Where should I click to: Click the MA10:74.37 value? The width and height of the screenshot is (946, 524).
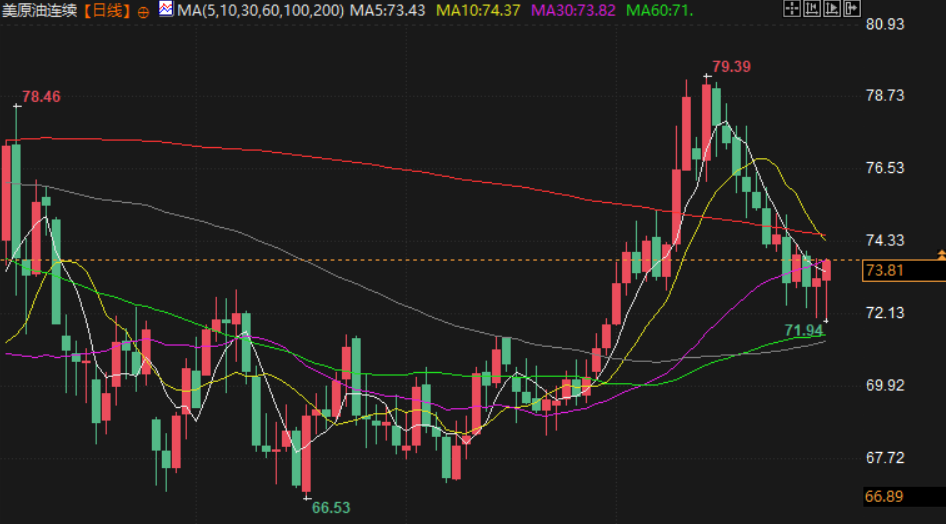(478, 10)
